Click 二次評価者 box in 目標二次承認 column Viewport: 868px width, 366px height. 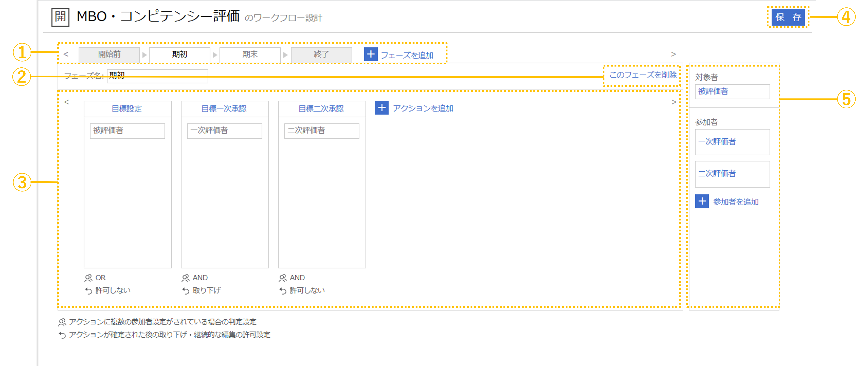tap(321, 131)
